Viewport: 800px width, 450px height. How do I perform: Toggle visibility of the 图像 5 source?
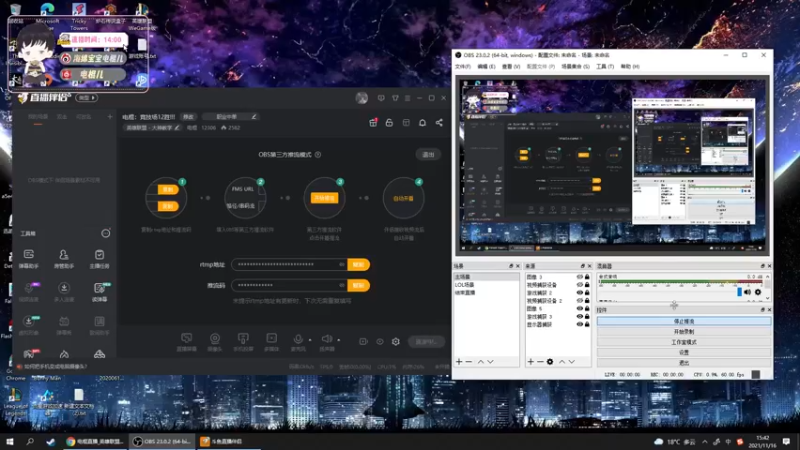(580, 309)
